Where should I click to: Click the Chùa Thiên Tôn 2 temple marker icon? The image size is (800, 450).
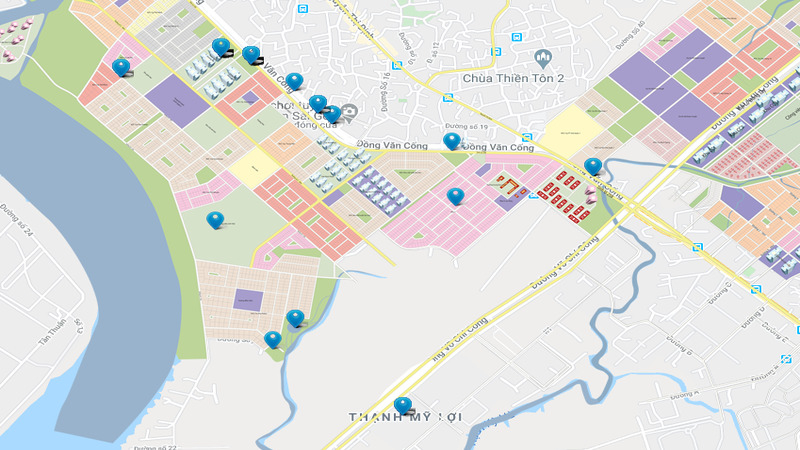tap(543, 59)
